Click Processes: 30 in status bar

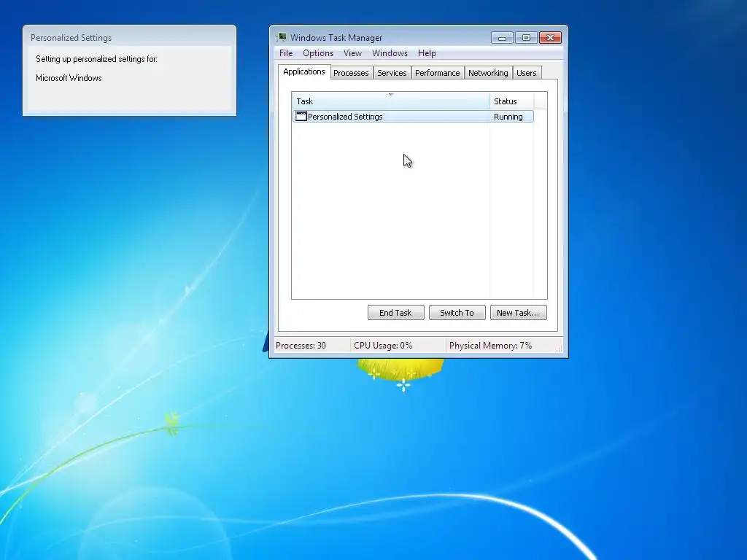coord(301,346)
